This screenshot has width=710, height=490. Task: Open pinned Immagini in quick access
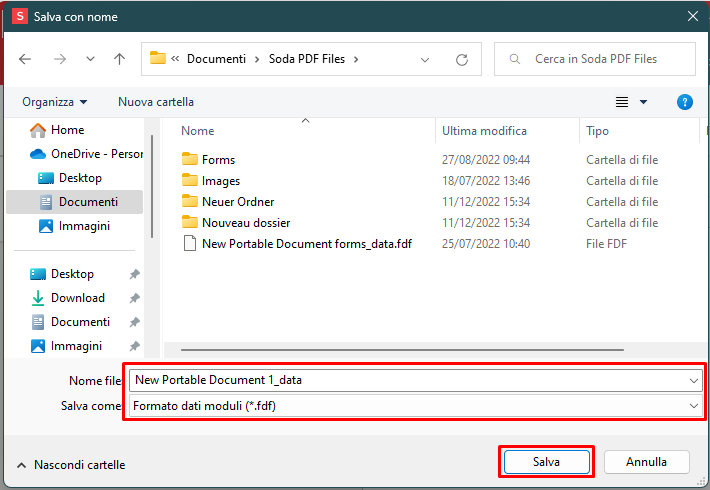coord(66,346)
